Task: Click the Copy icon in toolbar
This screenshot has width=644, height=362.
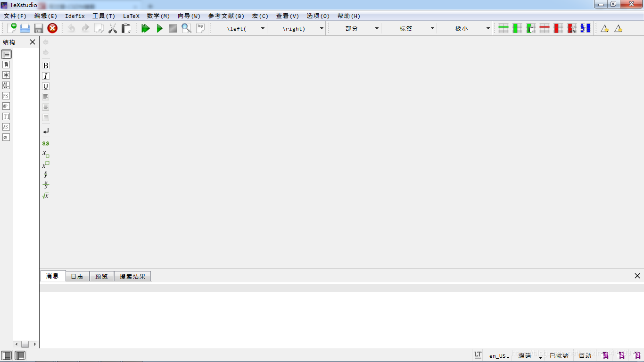Action: pos(99,28)
